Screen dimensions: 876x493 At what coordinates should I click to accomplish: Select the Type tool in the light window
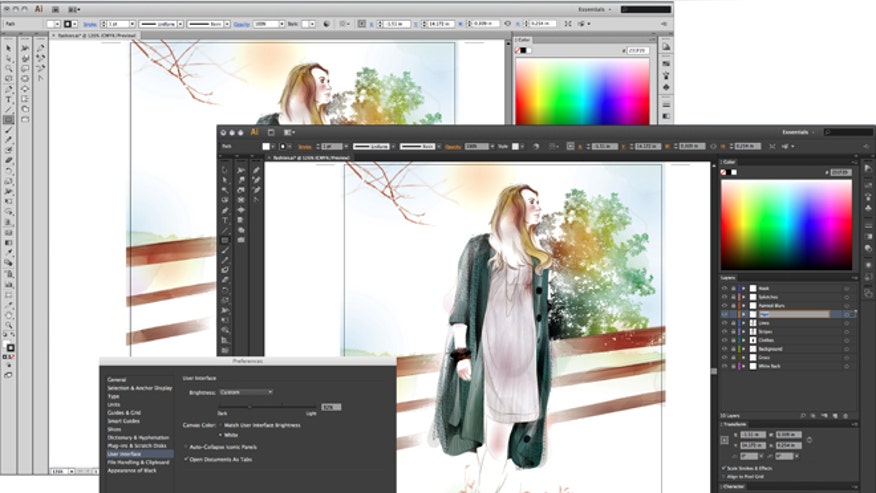click(8, 99)
